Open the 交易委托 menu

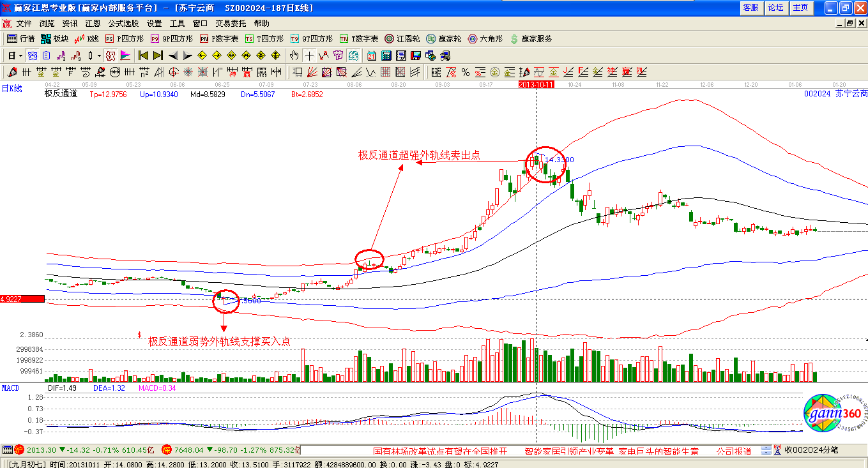click(x=231, y=23)
